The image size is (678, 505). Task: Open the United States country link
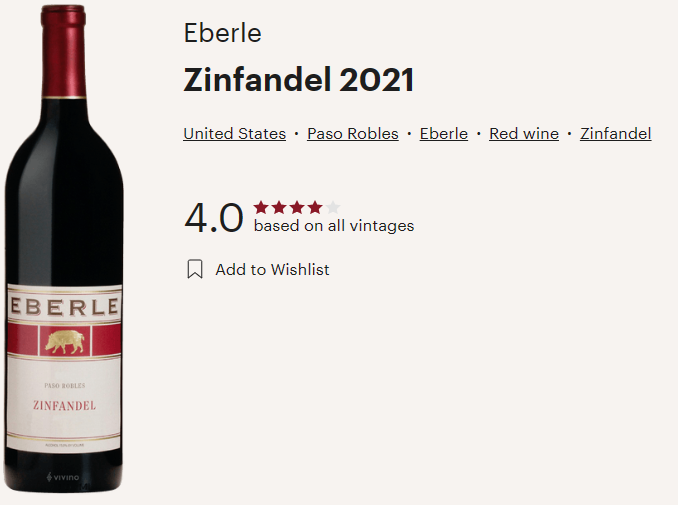pos(235,134)
